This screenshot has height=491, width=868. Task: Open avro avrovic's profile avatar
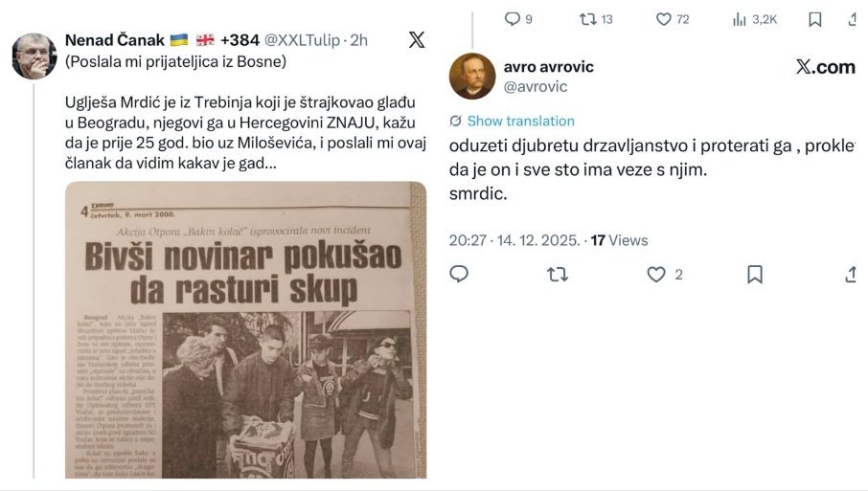[x=471, y=76]
